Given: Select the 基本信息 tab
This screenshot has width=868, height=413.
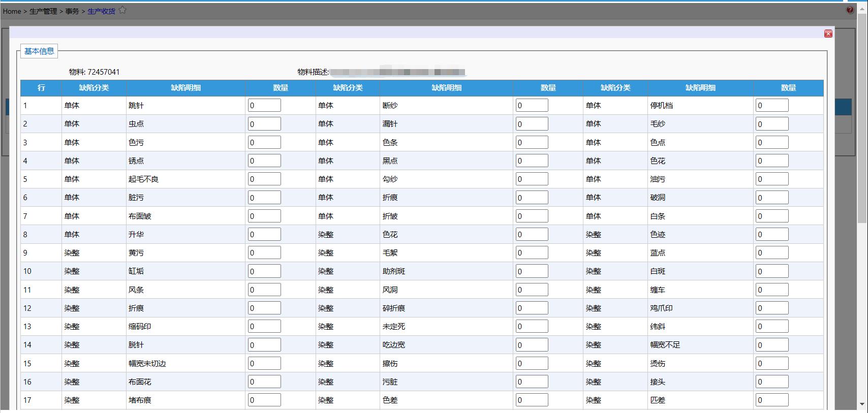Looking at the screenshot, I should tap(39, 51).
